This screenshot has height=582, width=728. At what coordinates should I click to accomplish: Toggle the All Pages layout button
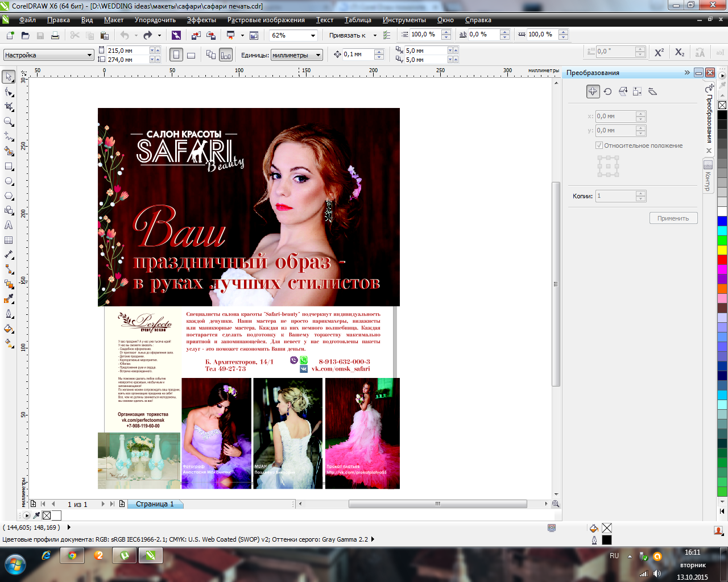(x=211, y=55)
